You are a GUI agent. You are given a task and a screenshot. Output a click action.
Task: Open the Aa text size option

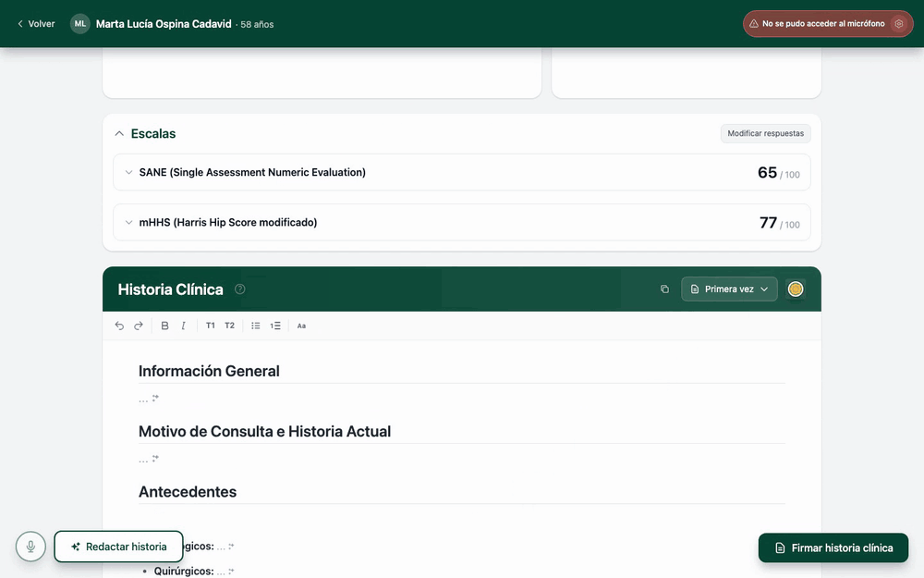coord(302,326)
